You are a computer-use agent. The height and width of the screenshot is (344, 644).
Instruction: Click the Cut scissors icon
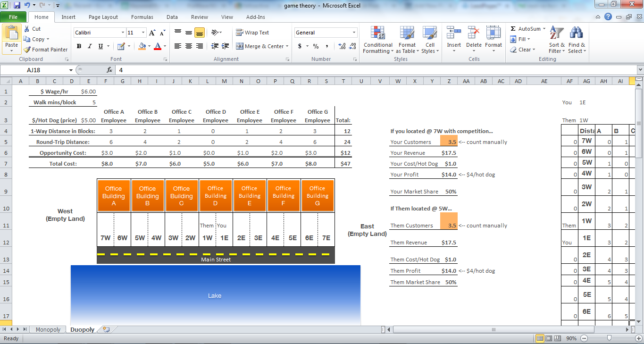(x=27, y=29)
